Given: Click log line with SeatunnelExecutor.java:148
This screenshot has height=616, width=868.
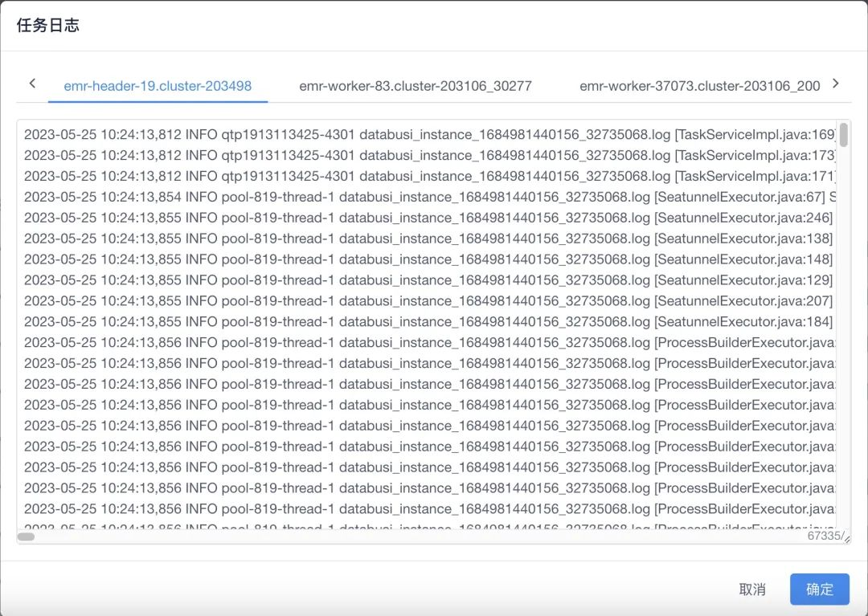Looking at the screenshot, I should pyautogui.click(x=429, y=259).
